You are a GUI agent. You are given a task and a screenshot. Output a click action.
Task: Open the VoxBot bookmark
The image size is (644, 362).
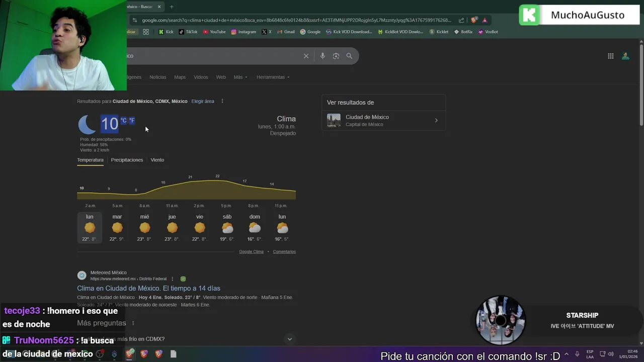coord(488,32)
